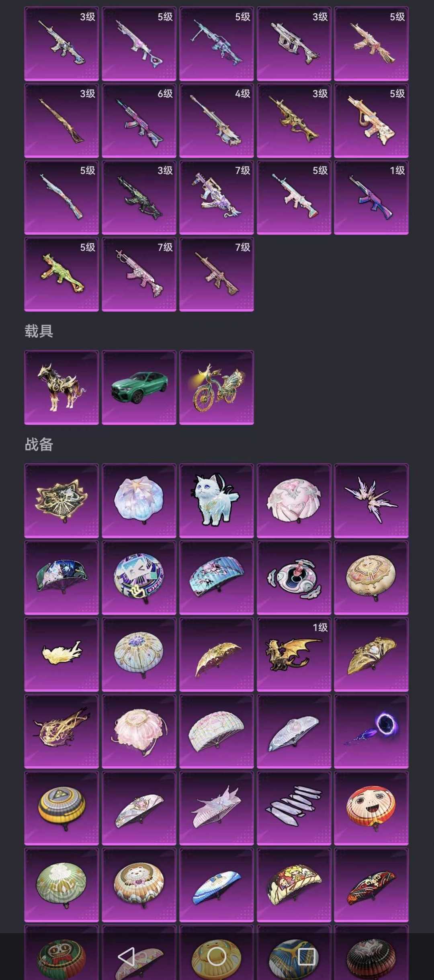Select the golden dragon item labeled 1级

coord(294,655)
